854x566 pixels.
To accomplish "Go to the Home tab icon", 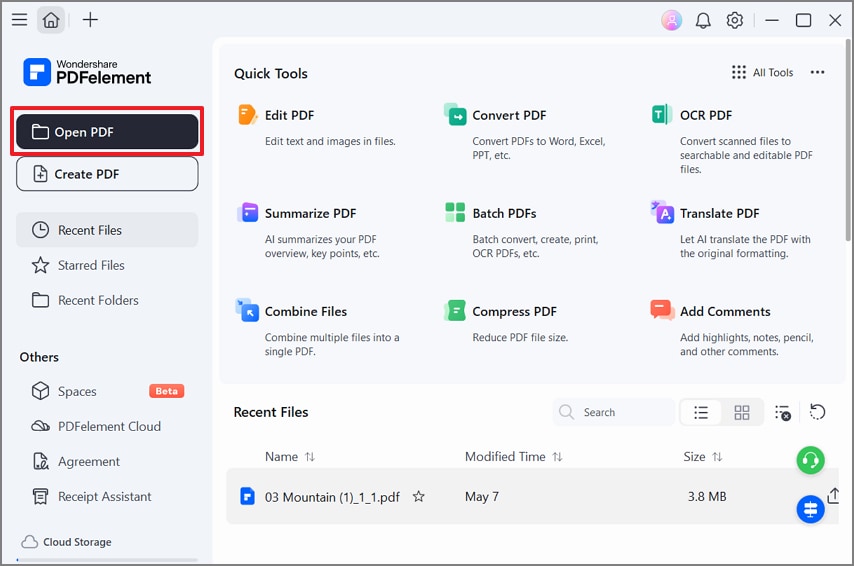I will point(51,20).
